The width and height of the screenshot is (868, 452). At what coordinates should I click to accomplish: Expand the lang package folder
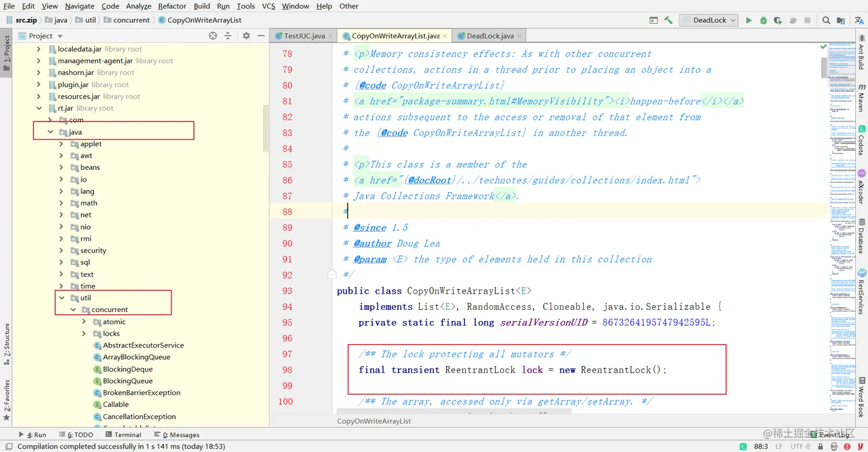pos(62,191)
